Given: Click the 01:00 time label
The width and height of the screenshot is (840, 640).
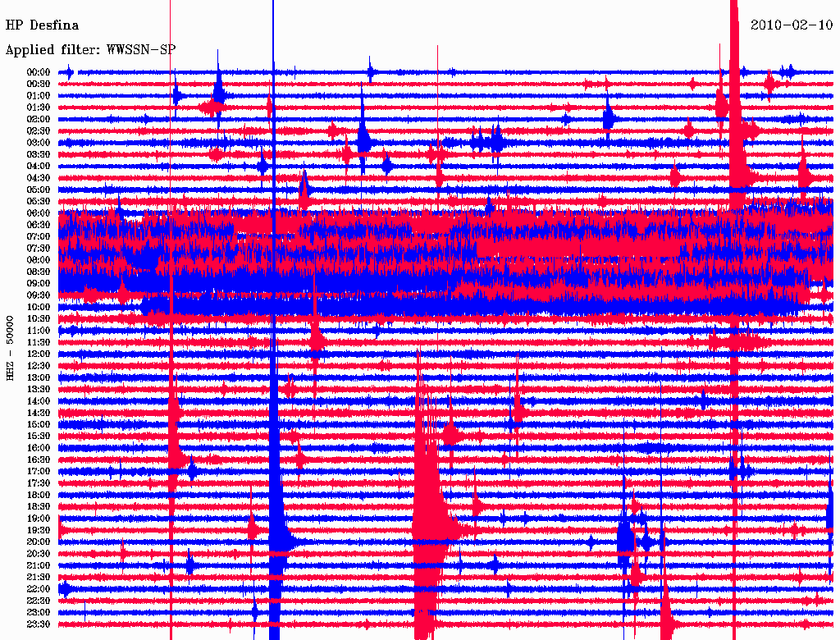Looking at the screenshot, I should 39,95.
